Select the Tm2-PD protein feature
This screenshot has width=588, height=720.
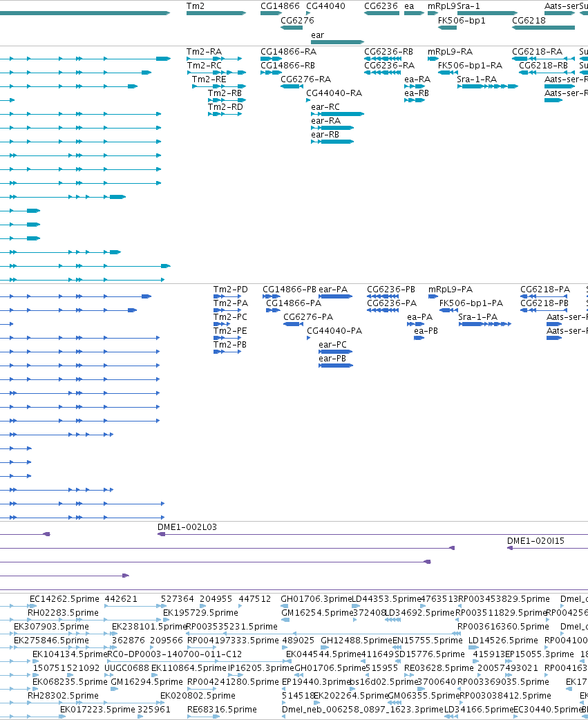point(227,296)
